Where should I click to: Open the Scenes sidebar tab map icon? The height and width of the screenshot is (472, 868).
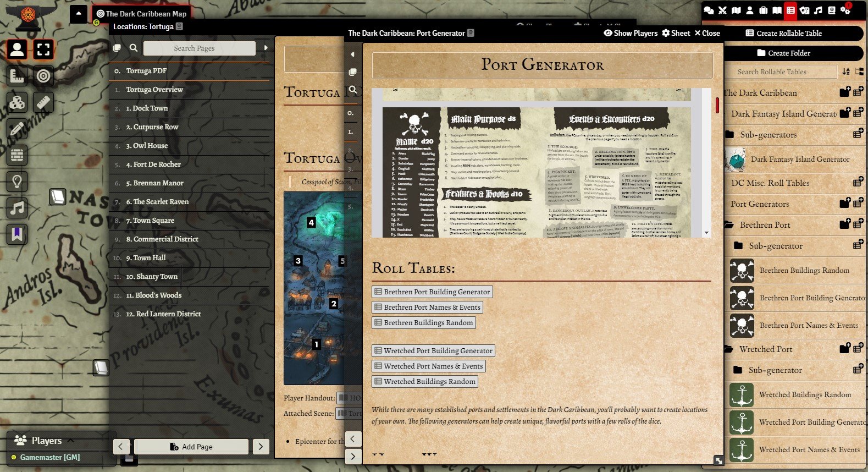(736, 10)
